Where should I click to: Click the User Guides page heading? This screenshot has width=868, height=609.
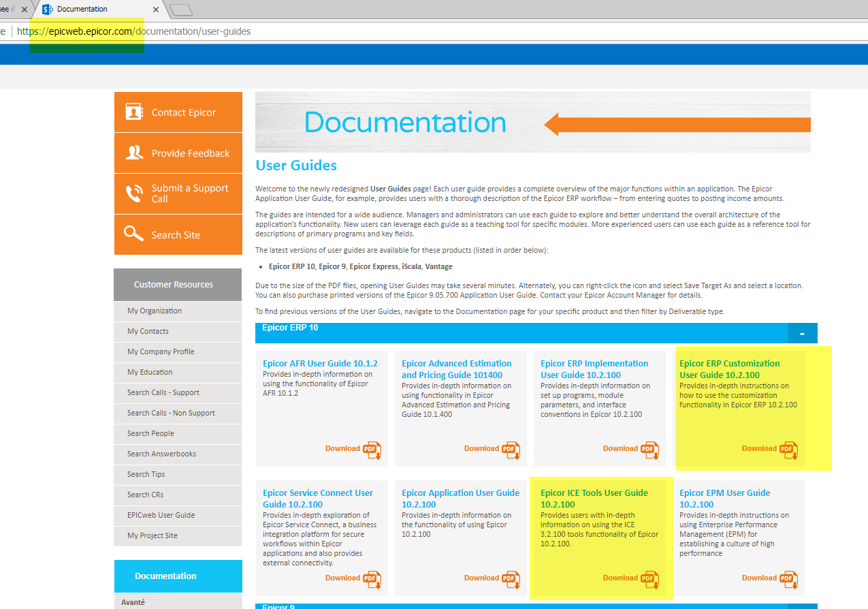click(x=296, y=165)
